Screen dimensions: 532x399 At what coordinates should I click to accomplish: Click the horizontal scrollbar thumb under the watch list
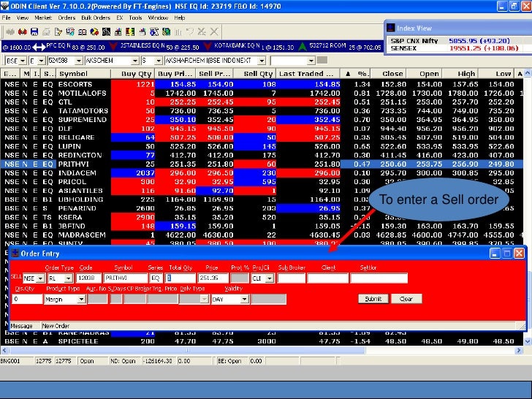point(186,351)
